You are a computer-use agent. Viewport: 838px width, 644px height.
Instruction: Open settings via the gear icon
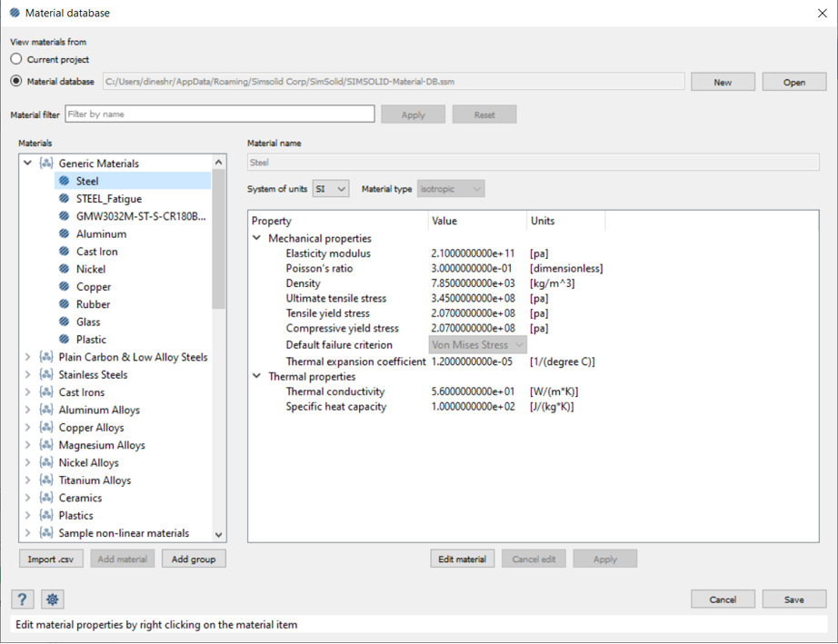(53, 599)
